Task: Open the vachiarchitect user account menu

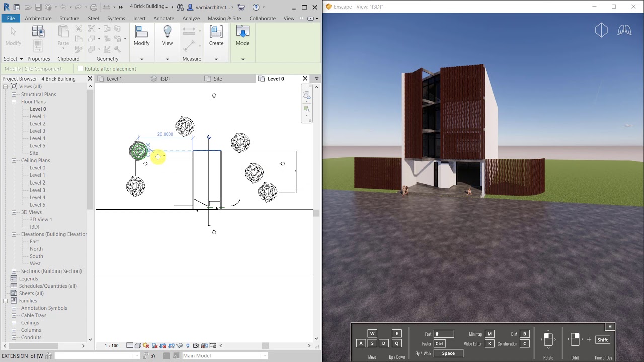Action: coord(210,7)
